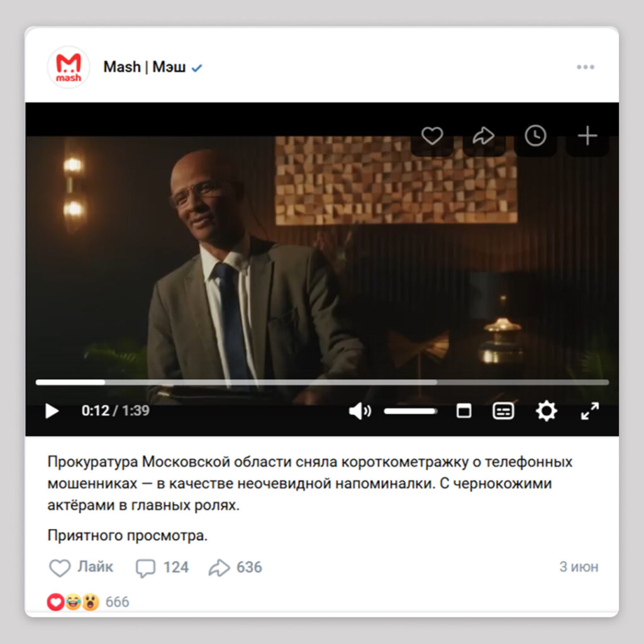
Task: Like the video with the heart overlay icon
Action: click(431, 136)
